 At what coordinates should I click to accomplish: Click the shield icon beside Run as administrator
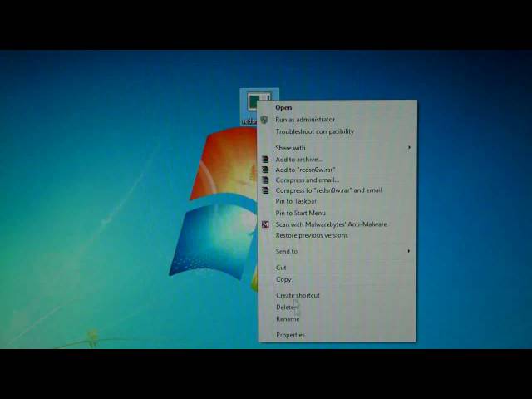point(264,120)
